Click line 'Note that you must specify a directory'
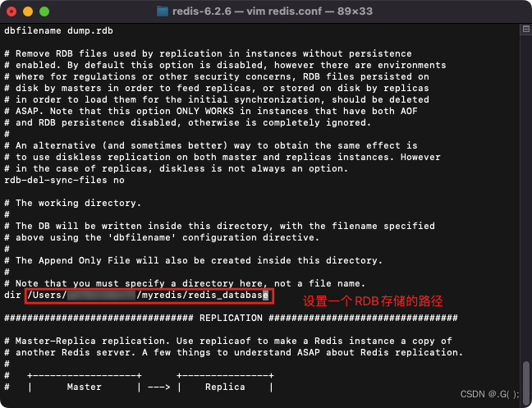Image resolution: width=532 pixels, height=408 pixels. pyautogui.click(x=185, y=283)
